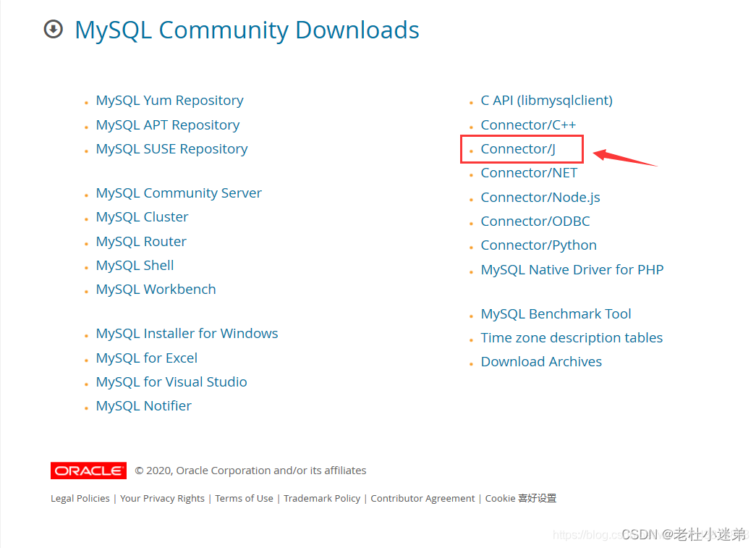The width and height of the screenshot is (756, 548).
Task: Open Legal Policies footer link
Action: (x=80, y=498)
